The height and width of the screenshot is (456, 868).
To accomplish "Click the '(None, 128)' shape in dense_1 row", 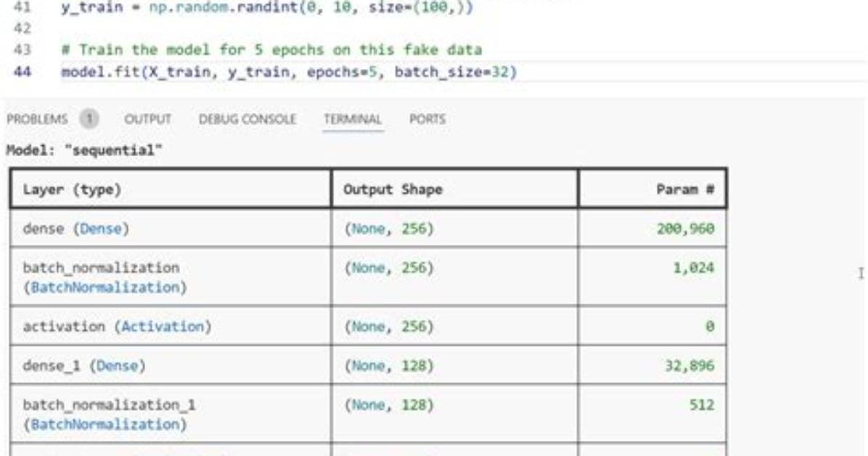I will tap(389, 366).
